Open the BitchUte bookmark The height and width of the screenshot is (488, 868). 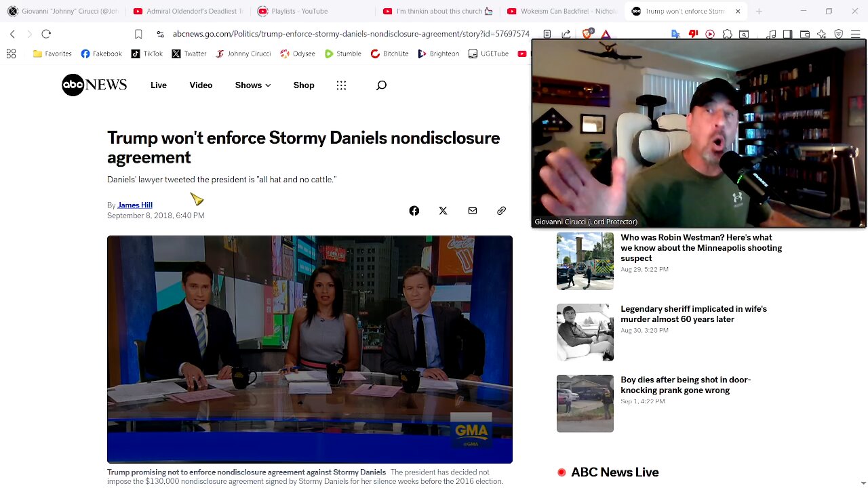click(x=389, y=54)
